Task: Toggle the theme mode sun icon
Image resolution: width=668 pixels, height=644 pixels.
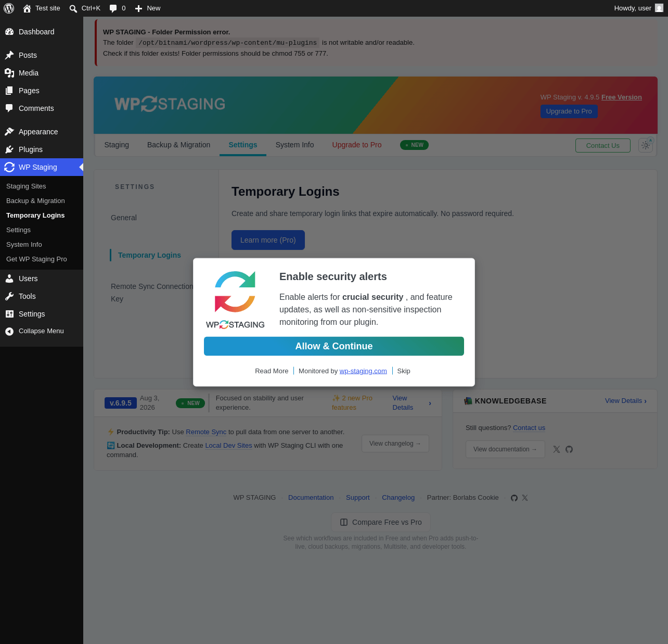Action: click(646, 145)
